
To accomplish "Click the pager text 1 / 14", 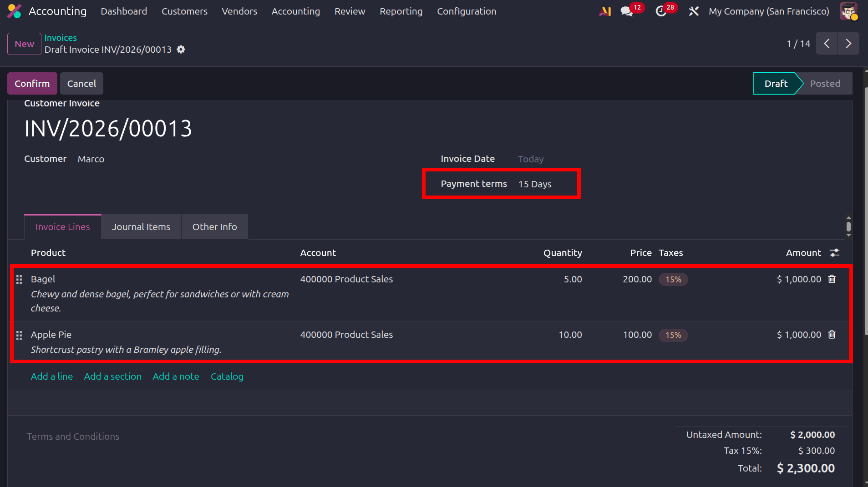I will tap(798, 44).
